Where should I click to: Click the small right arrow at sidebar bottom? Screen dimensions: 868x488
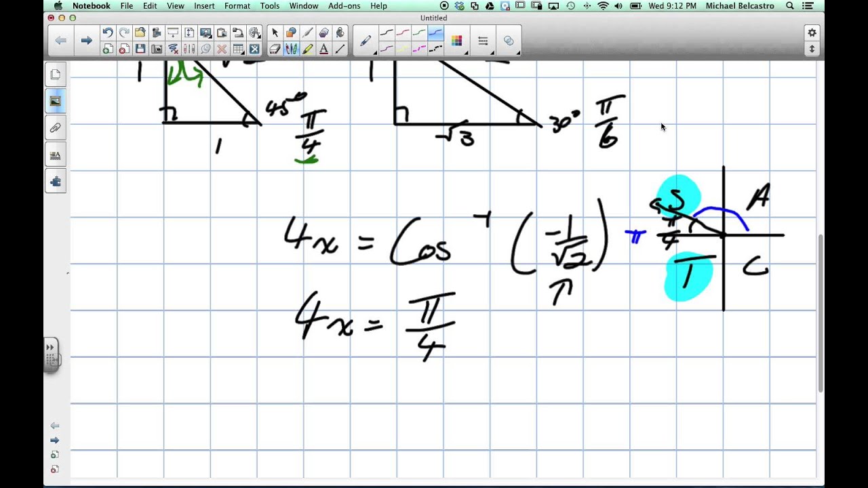[55, 440]
